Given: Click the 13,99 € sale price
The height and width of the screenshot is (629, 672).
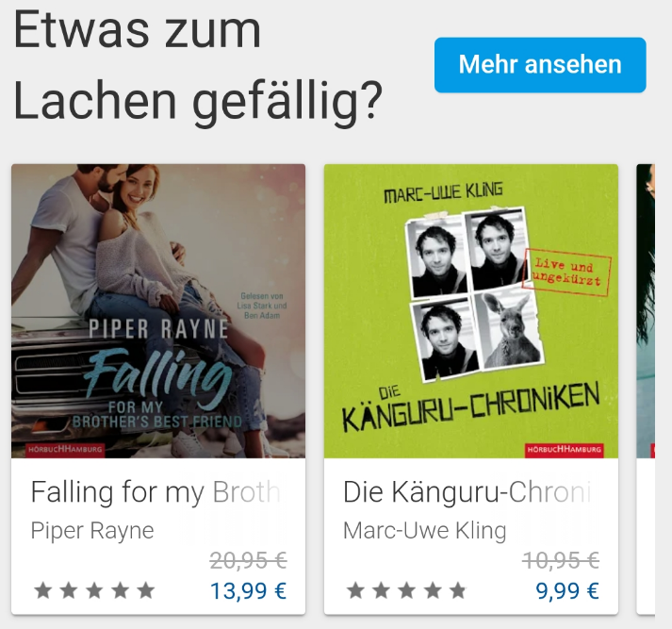Looking at the screenshot, I should (248, 591).
